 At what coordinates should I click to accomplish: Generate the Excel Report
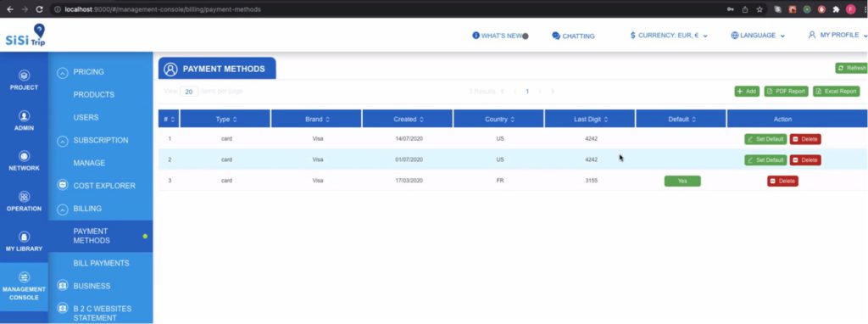coord(836,92)
